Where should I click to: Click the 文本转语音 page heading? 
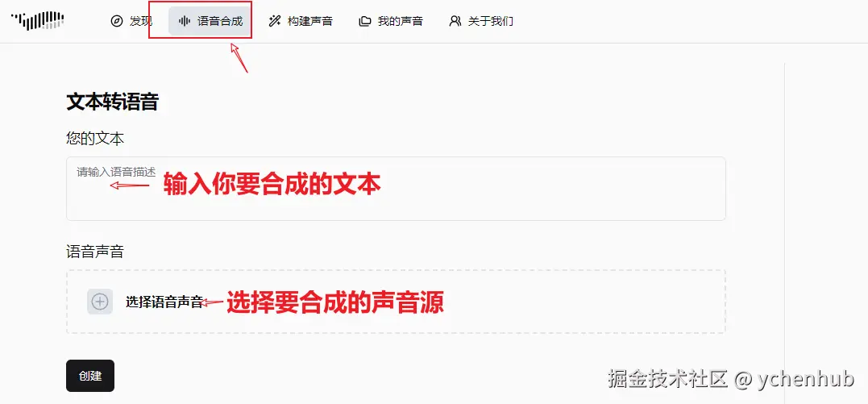[112, 102]
